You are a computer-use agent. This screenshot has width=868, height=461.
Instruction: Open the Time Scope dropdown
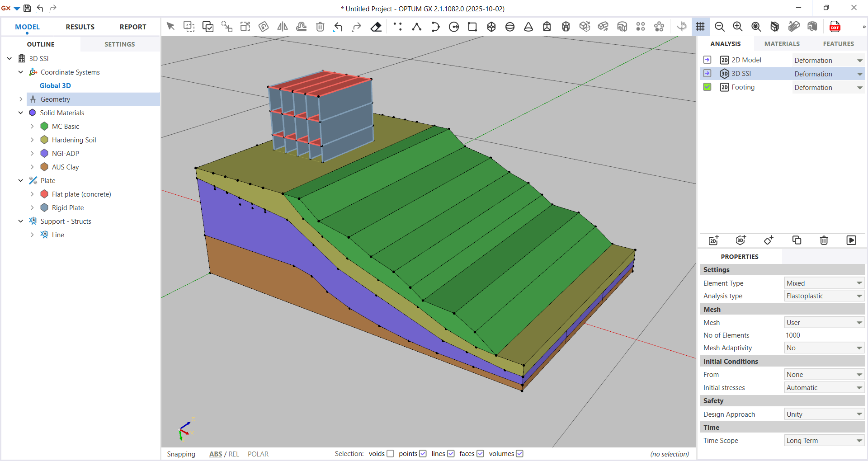(x=824, y=441)
